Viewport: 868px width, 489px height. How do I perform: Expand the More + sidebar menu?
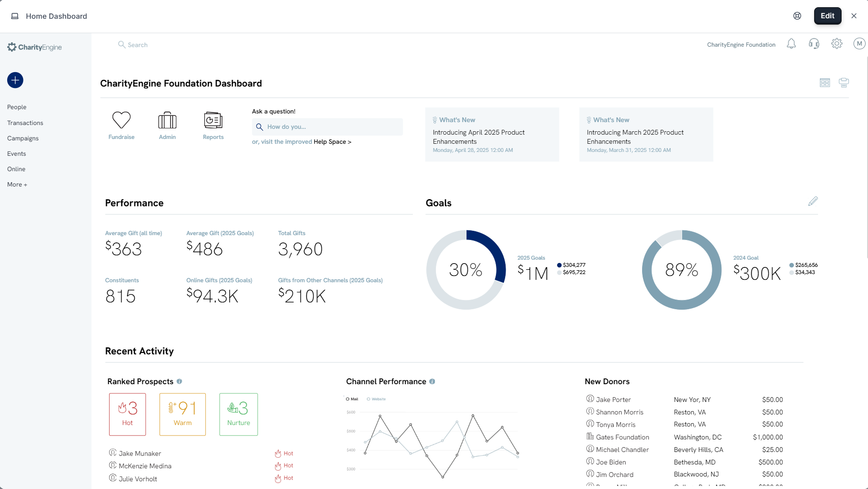17,185
